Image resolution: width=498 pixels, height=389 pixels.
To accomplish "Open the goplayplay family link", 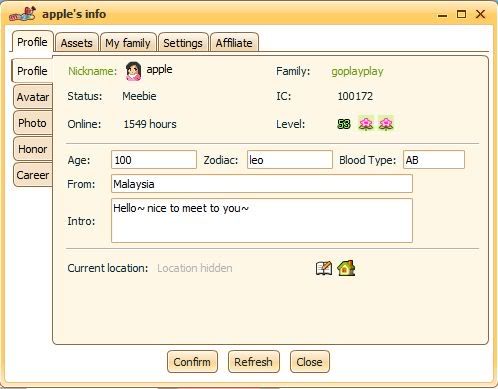I will pos(357,71).
